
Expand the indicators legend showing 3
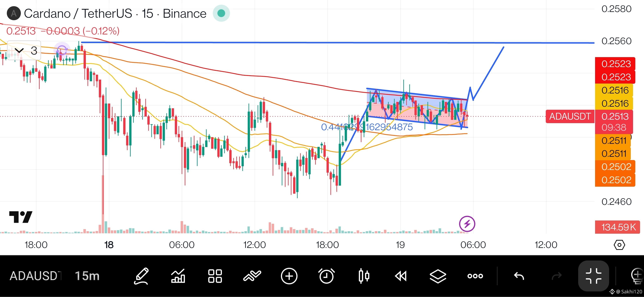[x=24, y=51]
